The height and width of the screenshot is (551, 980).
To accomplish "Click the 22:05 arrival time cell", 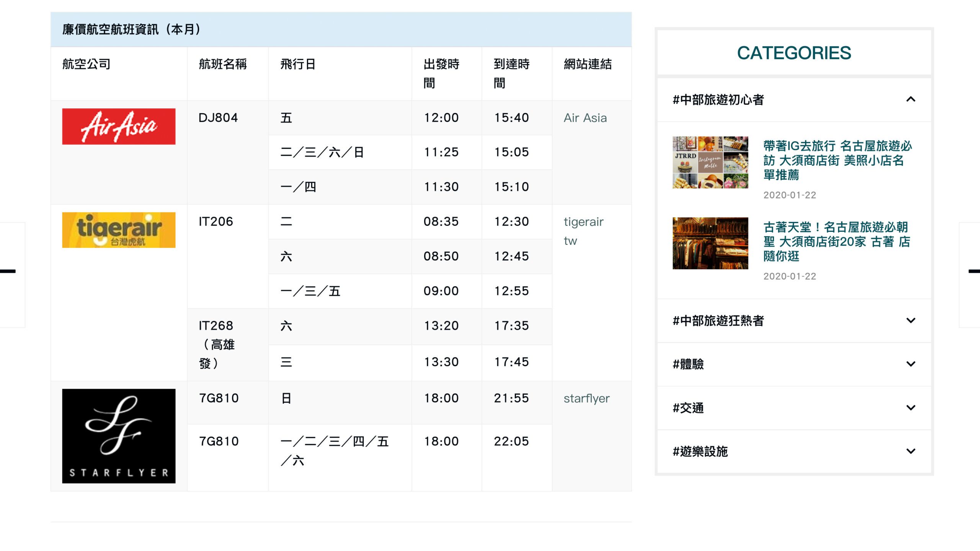I will click(517, 457).
